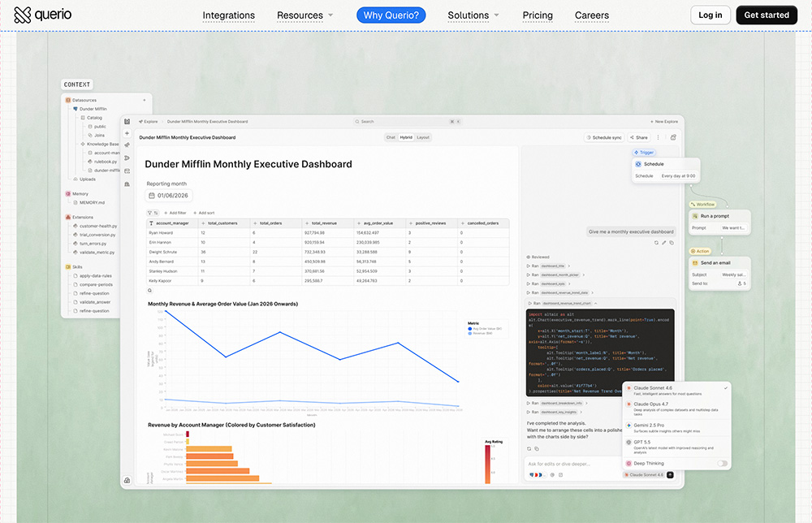Click the database icon in the app sidebar
The width and height of the screenshot is (812, 523).
pos(127,171)
